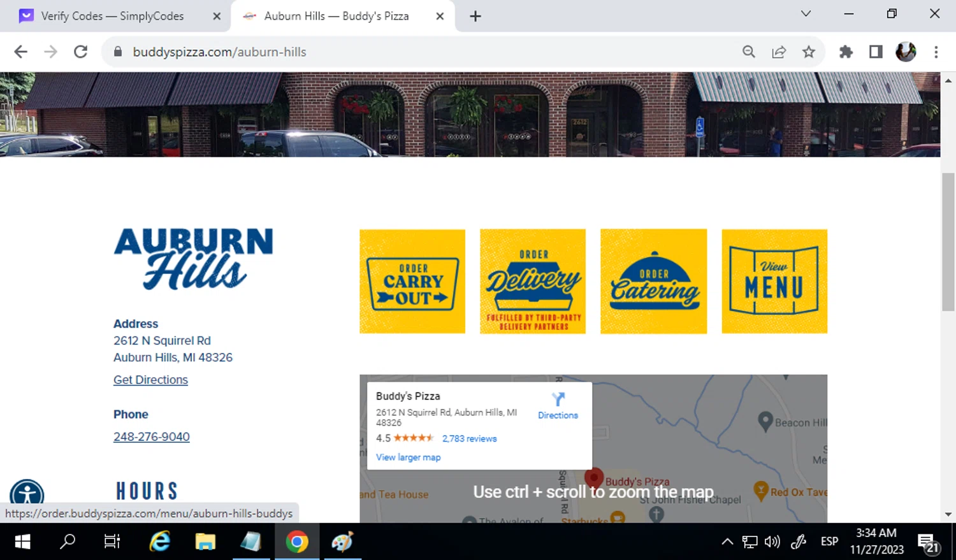Open the Windows Start menu
This screenshot has height=560, width=956.
pyautogui.click(x=22, y=542)
